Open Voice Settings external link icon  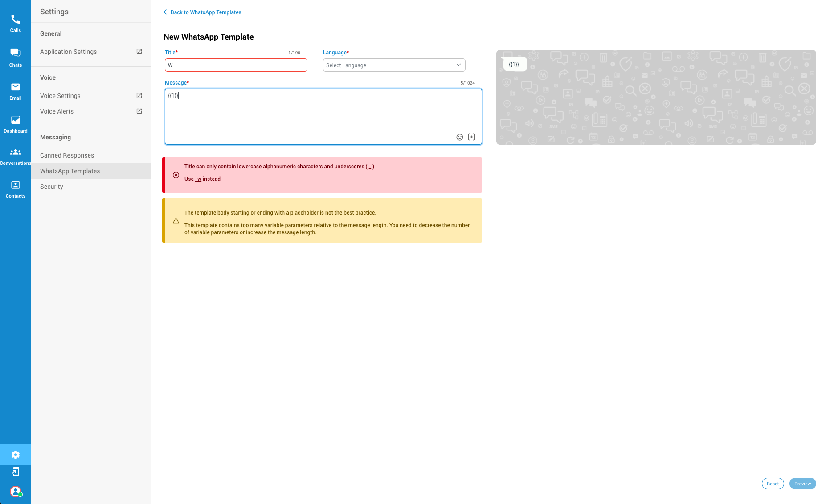pos(139,96)
